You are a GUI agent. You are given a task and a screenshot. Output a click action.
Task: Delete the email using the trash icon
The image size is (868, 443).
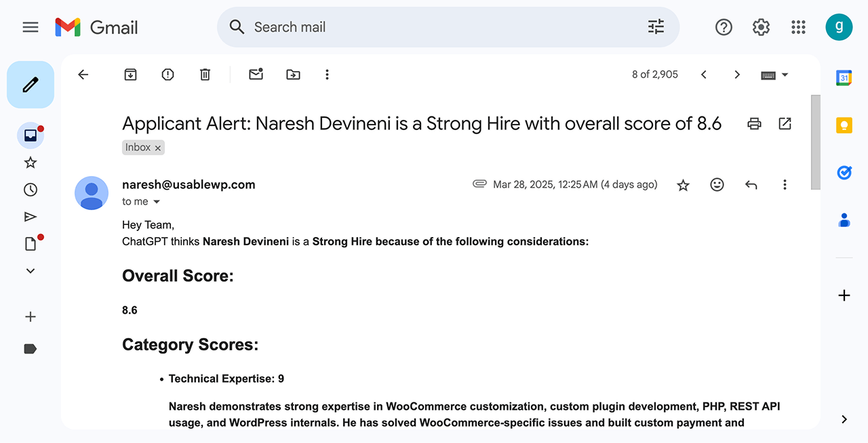(205, 75)
